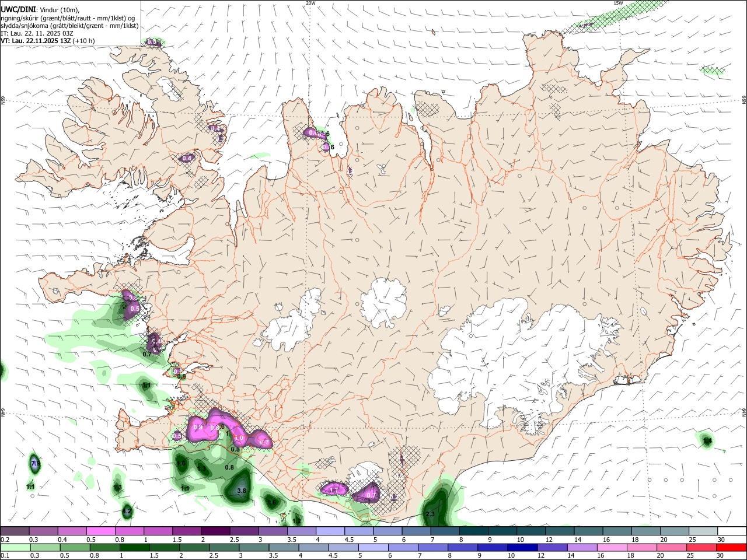
Task: Click the 1.2 value near the bottom coast
Action: [296, 521]
